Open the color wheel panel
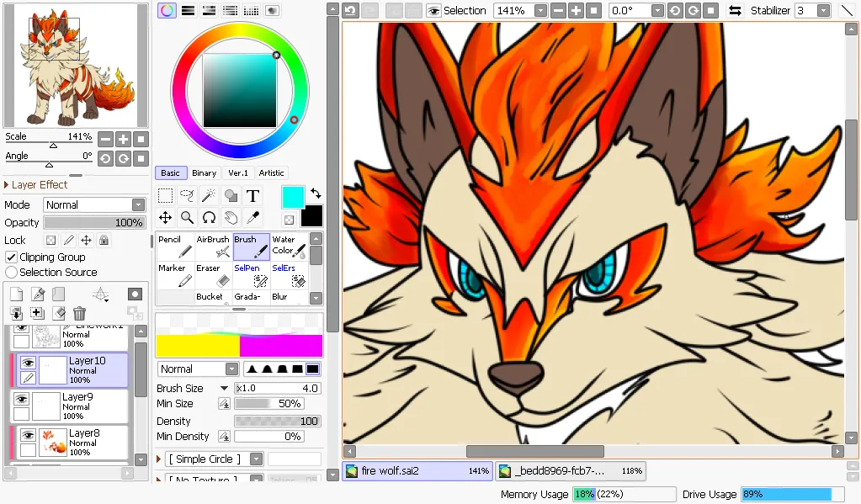861x504 pixels. [167, 10]
